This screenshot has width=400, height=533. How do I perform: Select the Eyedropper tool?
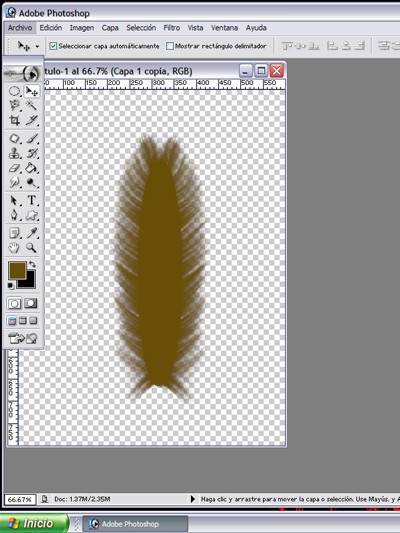coord(32,233)
